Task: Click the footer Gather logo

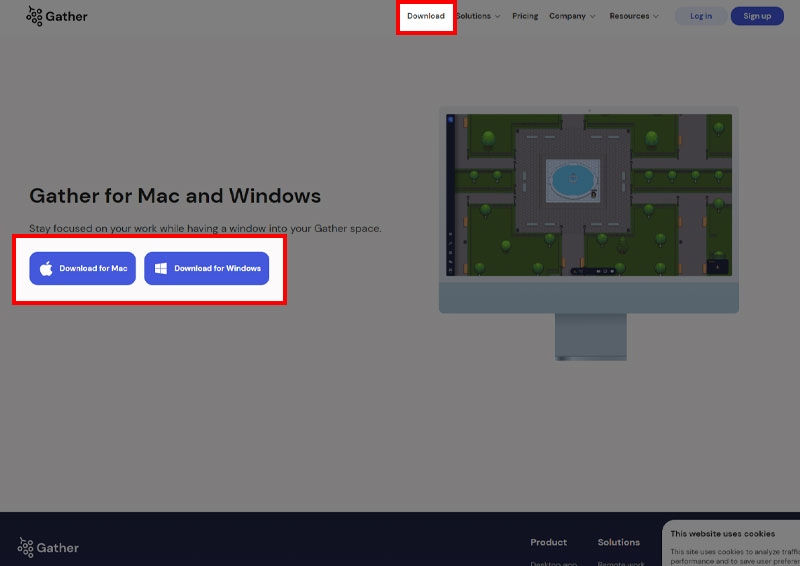Action: click(x=48, y=547)
